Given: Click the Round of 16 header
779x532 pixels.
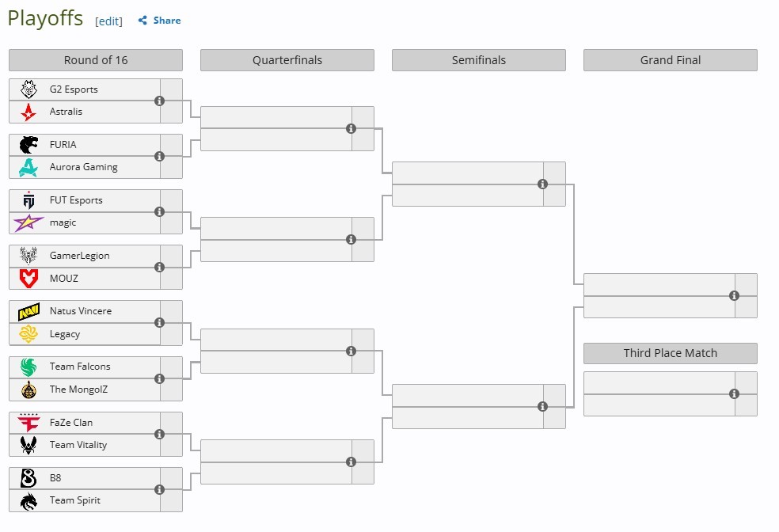Looking at the screenshot, I should (96, 60).
